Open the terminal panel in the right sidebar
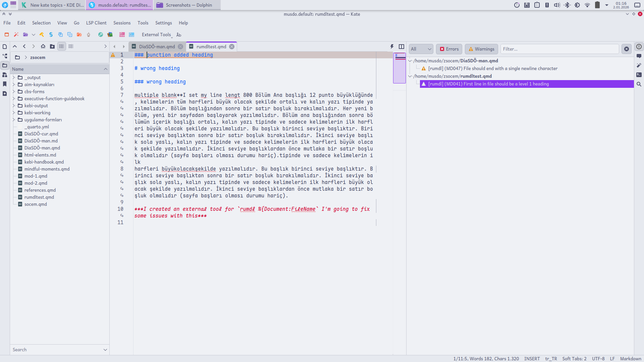 639,75
